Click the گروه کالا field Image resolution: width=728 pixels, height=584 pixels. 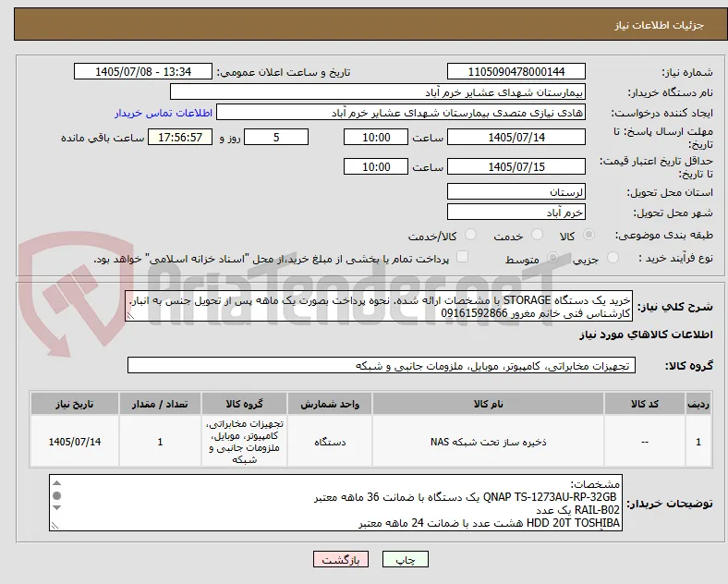tap(382, 365)
